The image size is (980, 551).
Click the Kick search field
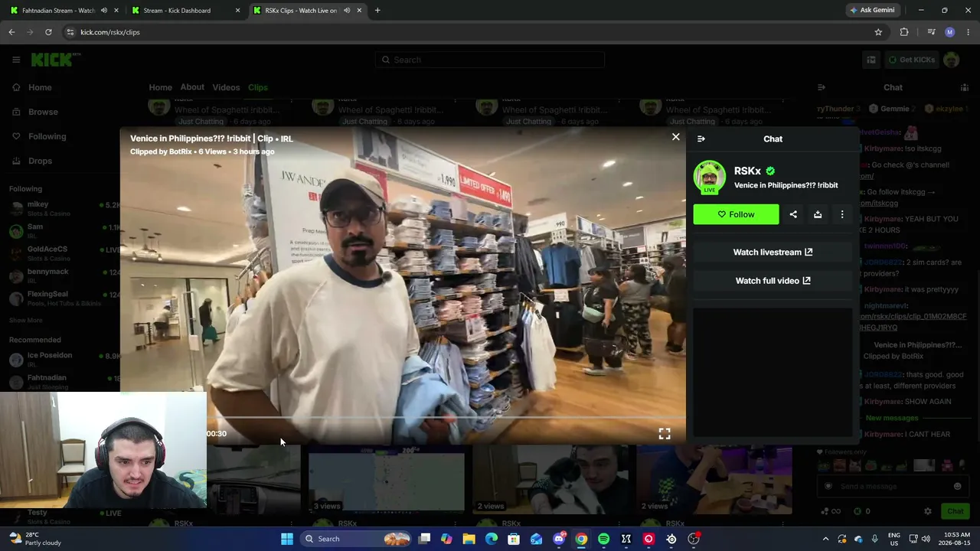point(490,60)
